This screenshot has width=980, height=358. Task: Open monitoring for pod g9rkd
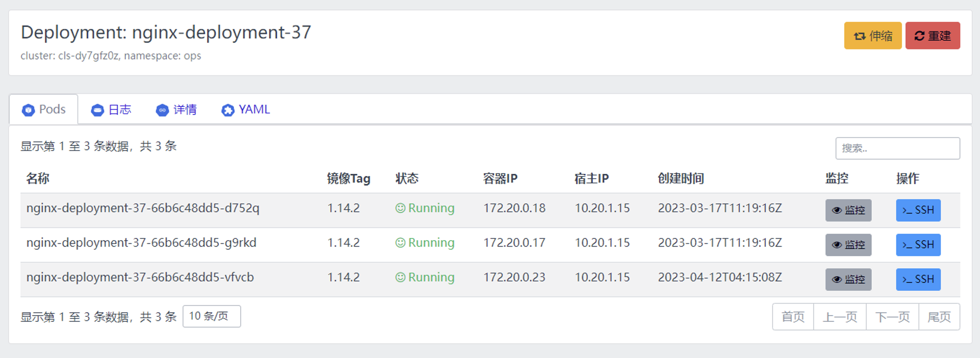(x=848, y=245)
